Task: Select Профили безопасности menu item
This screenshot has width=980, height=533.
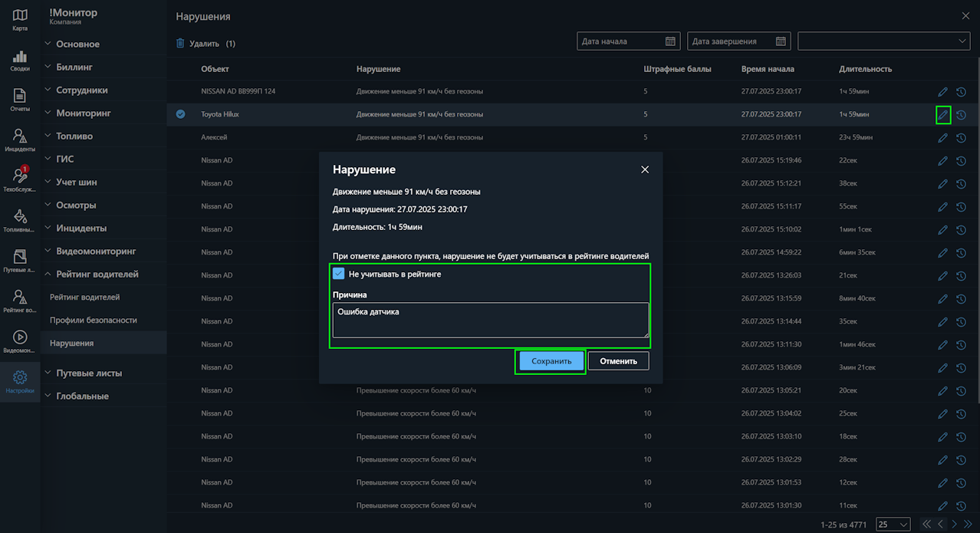Action: click(x=93, y=321)
